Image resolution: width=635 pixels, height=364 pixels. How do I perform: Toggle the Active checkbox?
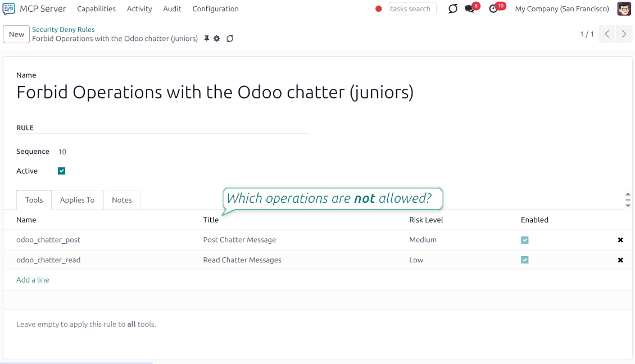[61, 171]
